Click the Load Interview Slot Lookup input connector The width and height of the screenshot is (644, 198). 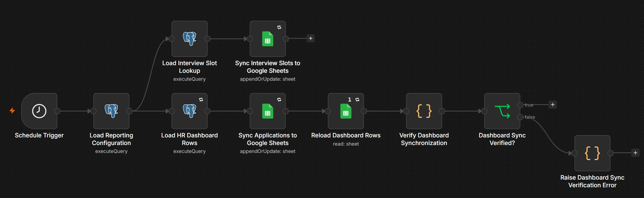[171, 39]
